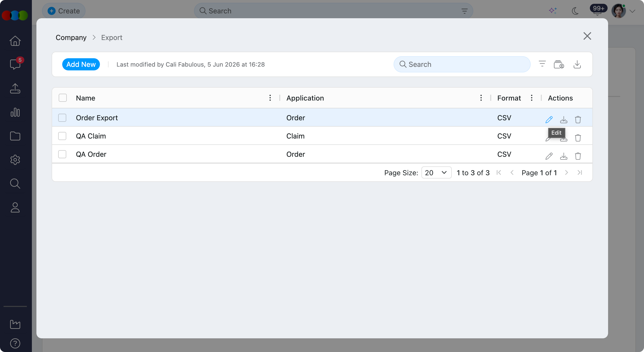Download the export list from the toolbar
The width and height of the screenshot is (644, 352).
pyautogui.click(x=577, y=64)
